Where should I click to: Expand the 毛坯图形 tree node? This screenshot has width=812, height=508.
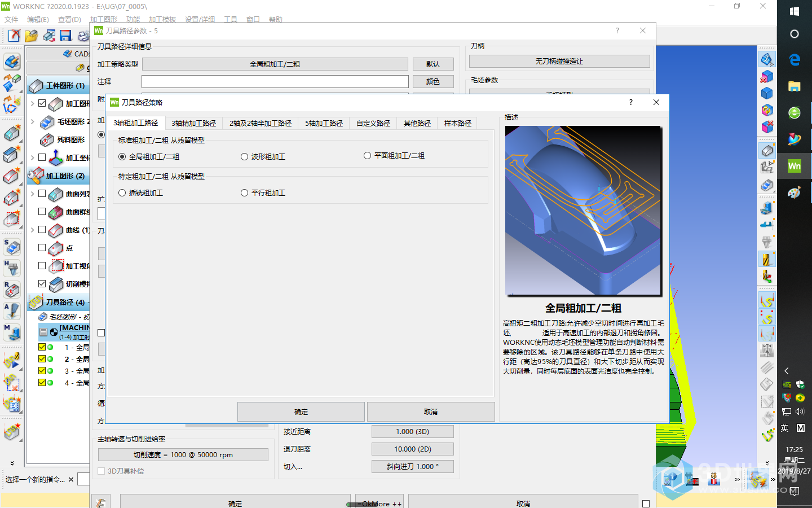pos(33,121)
